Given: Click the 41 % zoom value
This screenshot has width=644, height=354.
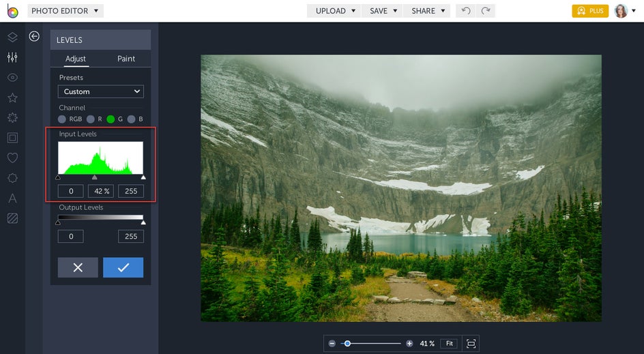Looking at the screenshot, I should (x=427, y=343).
